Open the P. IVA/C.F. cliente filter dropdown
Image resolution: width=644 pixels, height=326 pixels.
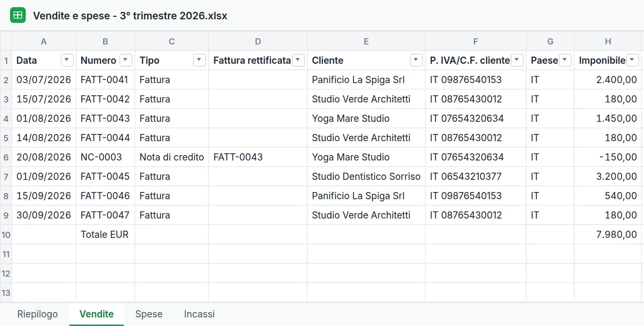pos(517,60)
